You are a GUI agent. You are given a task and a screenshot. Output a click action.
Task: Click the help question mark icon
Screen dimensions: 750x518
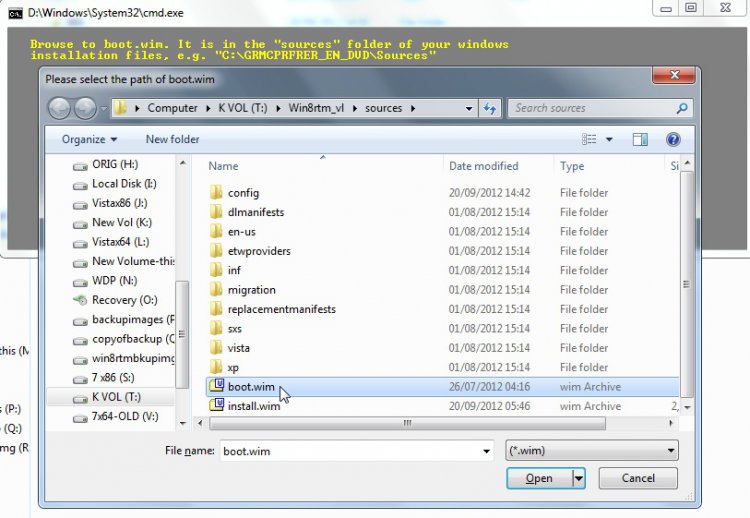(x=673, y=140)
